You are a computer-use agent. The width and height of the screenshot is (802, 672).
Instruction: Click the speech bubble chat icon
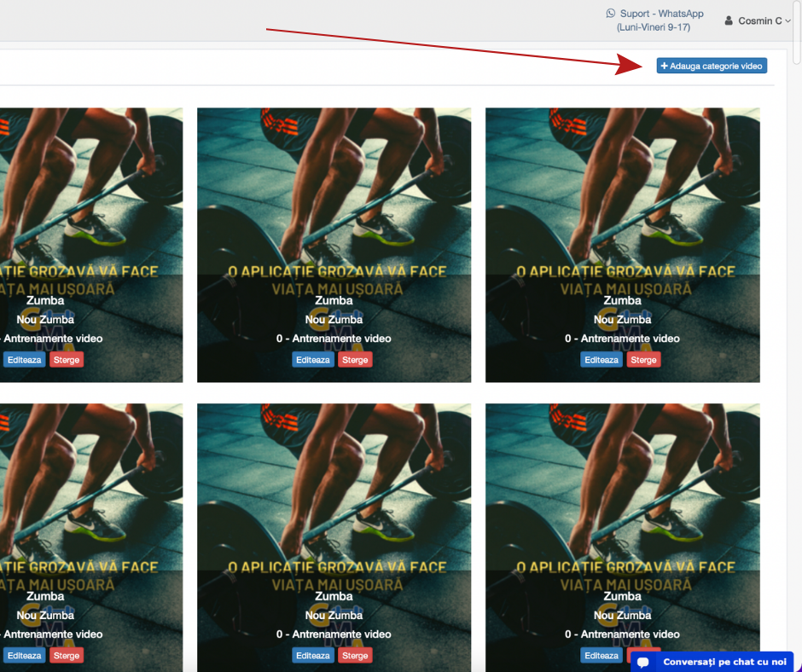(643, 663)
